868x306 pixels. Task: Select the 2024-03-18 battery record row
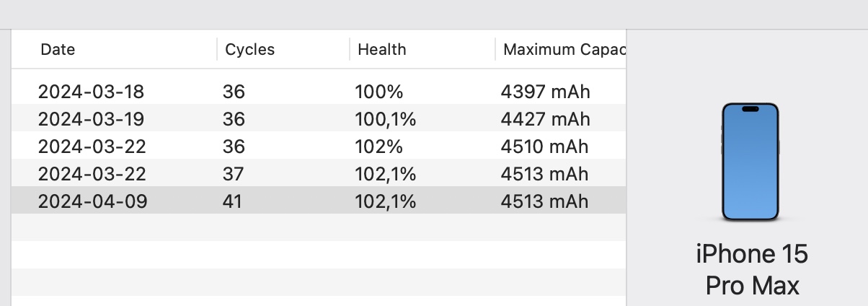[319, 92]
